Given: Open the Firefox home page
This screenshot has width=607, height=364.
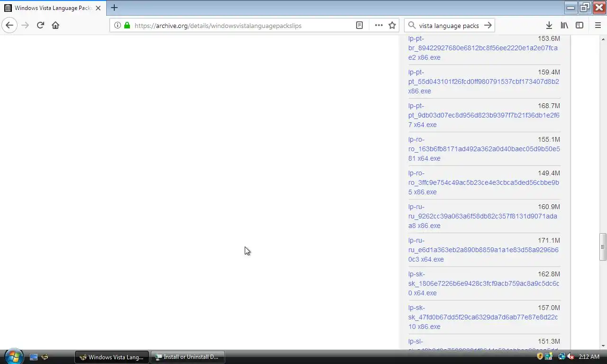Looking at the screenshot, I should 55,25.
